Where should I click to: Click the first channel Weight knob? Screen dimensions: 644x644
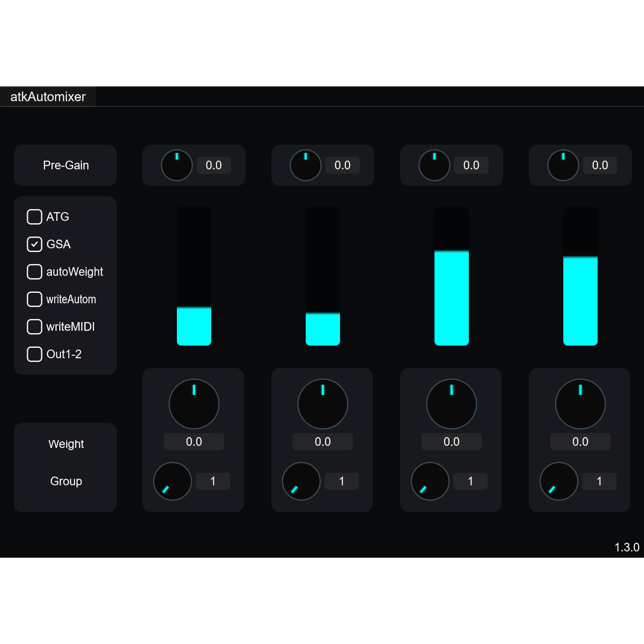pos(194,404)
